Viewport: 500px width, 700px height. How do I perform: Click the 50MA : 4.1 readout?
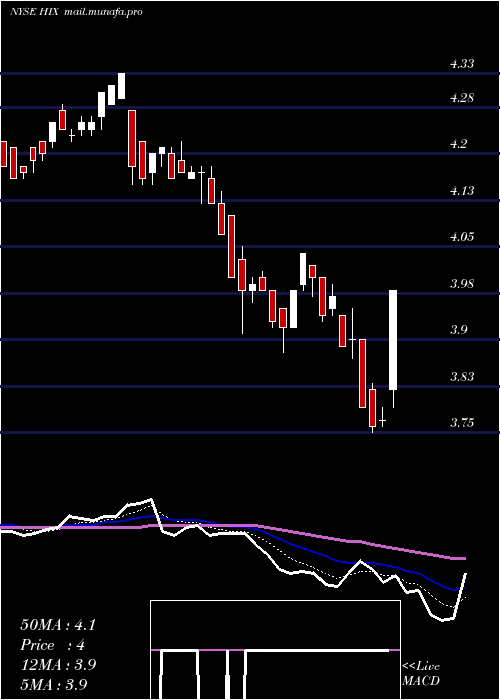58,625
